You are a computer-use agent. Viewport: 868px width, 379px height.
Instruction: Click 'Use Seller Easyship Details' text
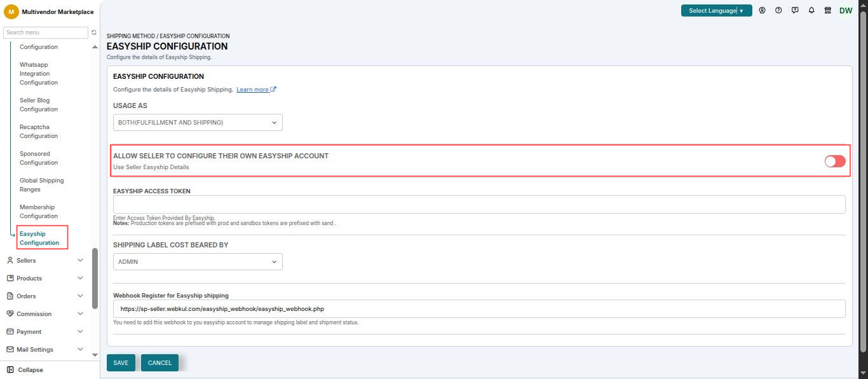click(x=151, y=167)
